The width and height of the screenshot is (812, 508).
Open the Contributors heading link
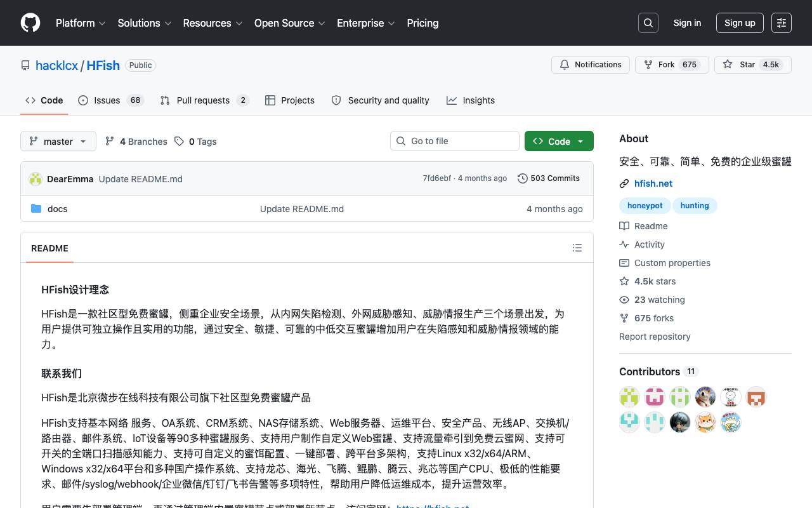click(x=658, y=371)
